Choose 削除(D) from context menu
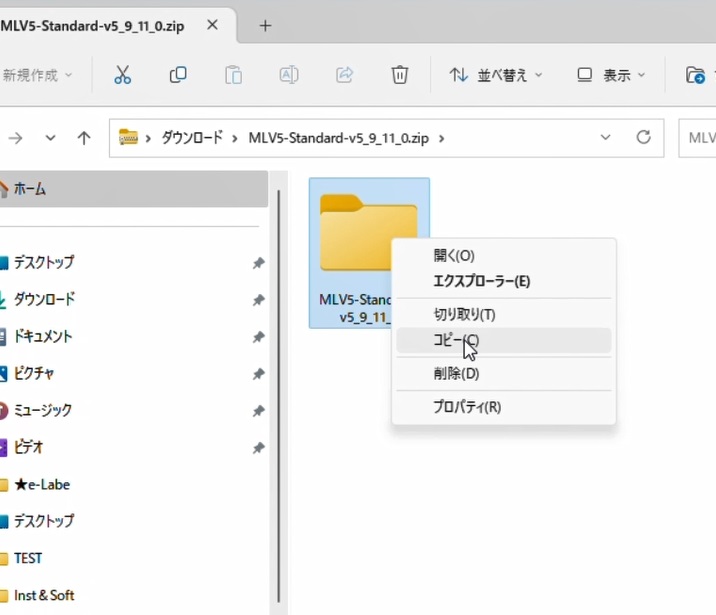716x615 pixels. point(504,374)
